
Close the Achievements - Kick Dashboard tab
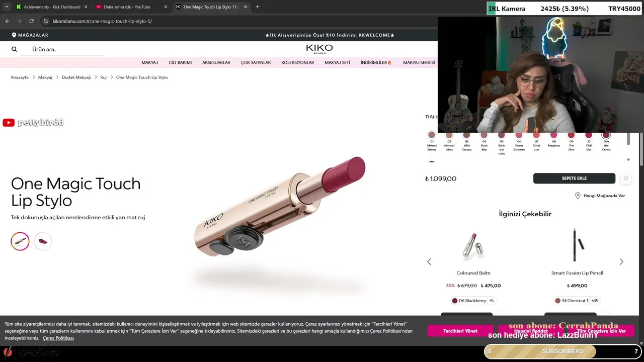(85, 7)
